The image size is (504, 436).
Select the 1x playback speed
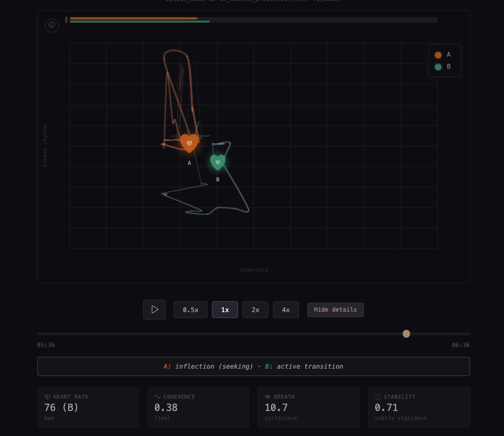(x=225, y=310)
